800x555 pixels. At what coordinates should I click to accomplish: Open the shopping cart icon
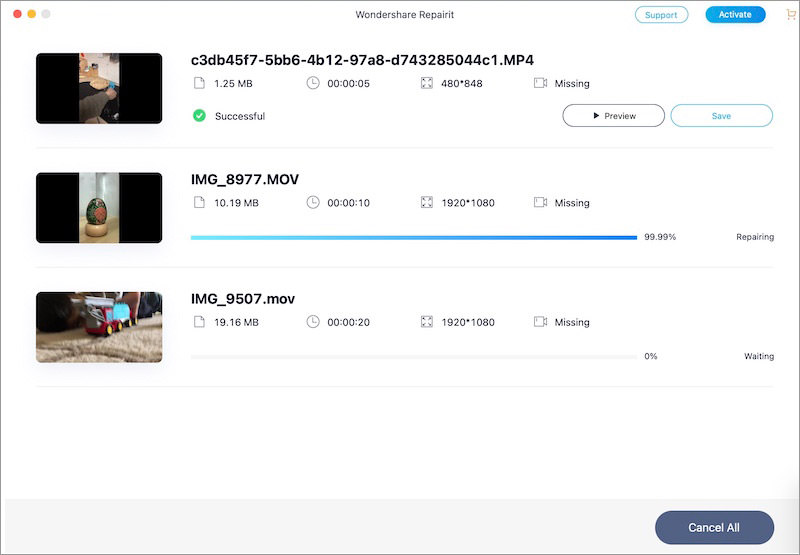click(790, 15)
